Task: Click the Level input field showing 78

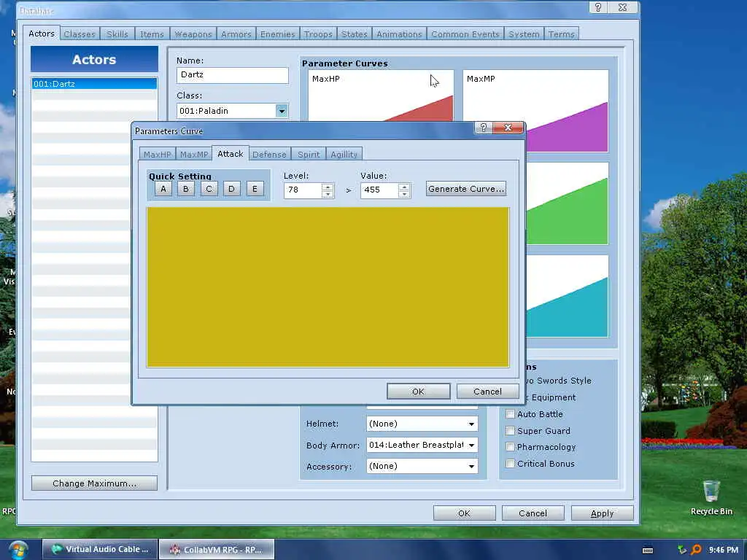Action: [303, 190]
